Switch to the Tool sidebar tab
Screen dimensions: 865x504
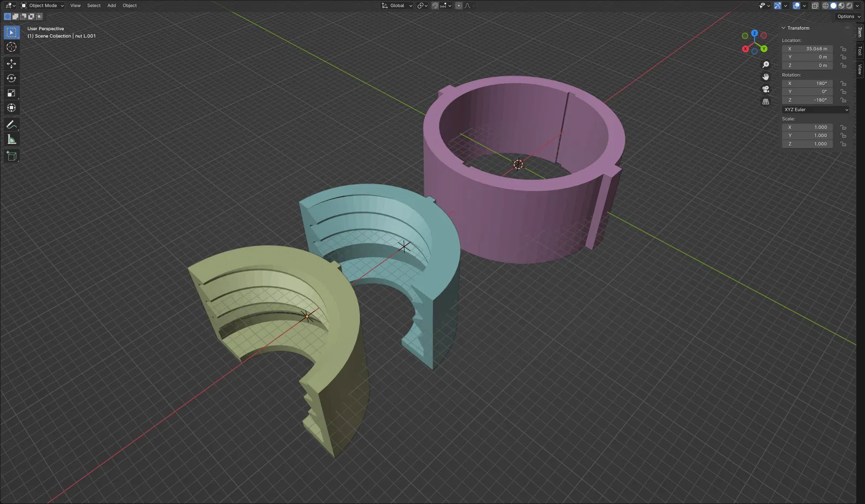point(860,51)
